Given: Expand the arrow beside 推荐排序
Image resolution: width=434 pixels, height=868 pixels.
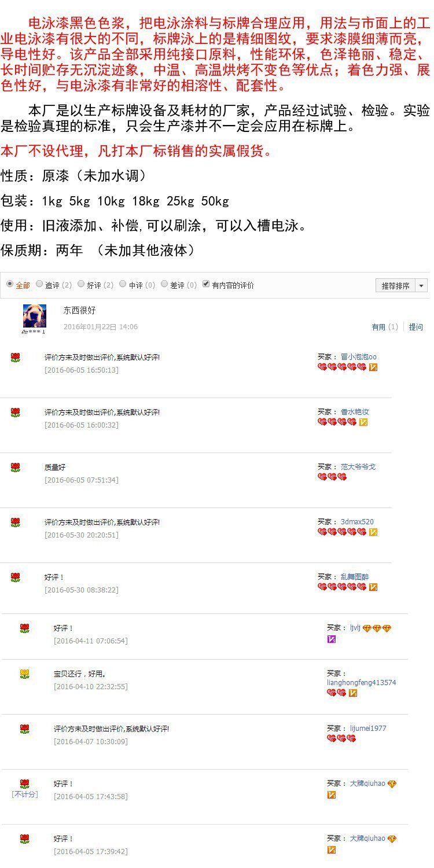Looking at the screenshot, I should (421, 285).
